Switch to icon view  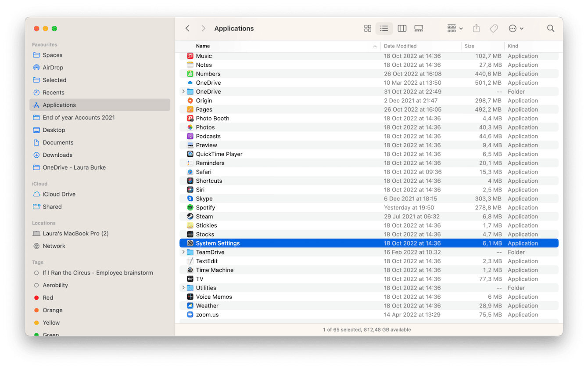pyautogui.click(x=367, y=28)
